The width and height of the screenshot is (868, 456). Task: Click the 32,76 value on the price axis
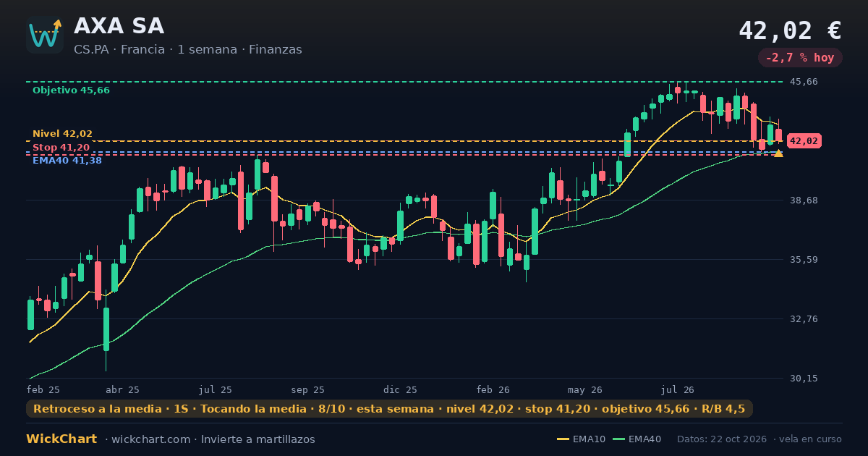tap(804, 318)
